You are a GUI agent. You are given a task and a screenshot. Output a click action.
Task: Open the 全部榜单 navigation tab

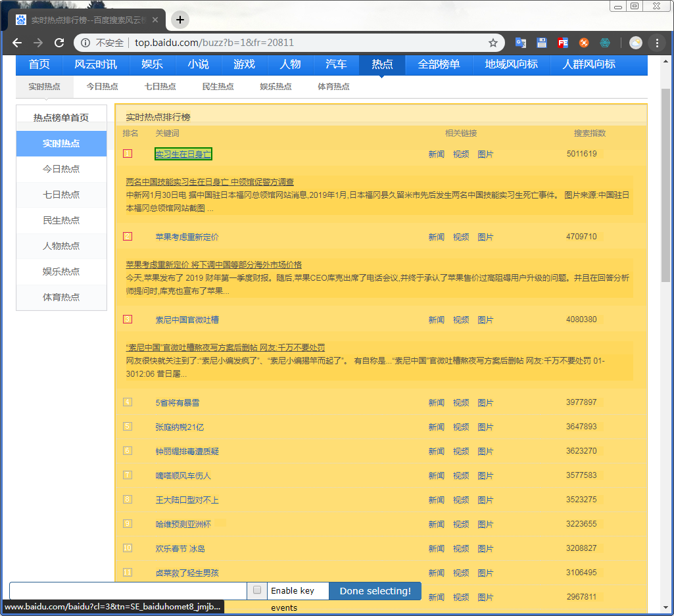pos(439,64)
